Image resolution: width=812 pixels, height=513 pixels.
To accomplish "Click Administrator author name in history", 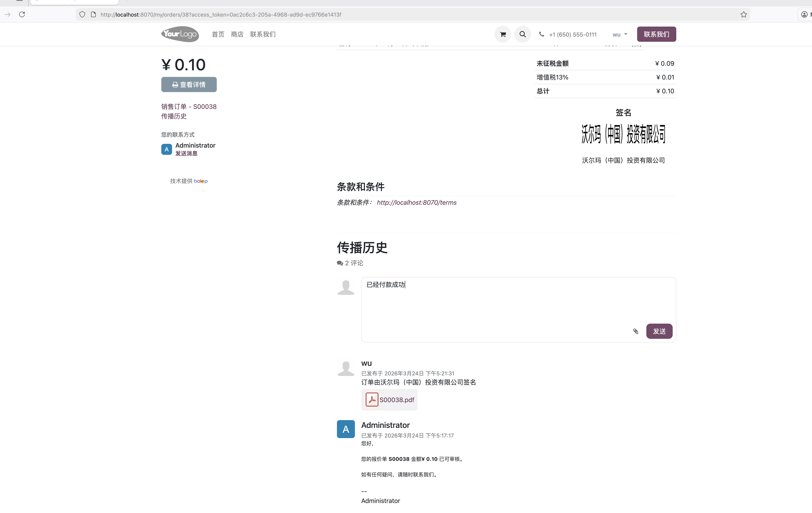I will (x=385, y=425).
